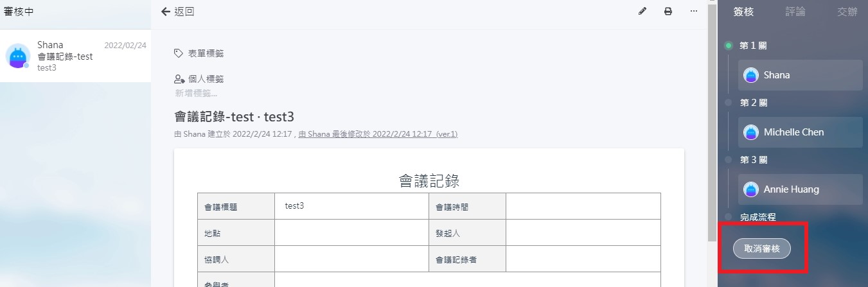Click the personal tag icon
Viewport: 868px width, 287px height.
pos(179,79)
